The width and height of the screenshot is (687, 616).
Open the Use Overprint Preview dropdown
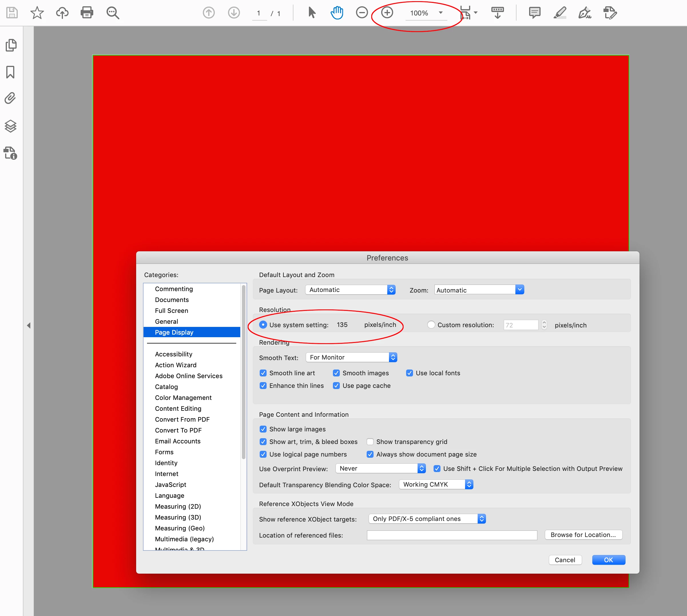coord(380,468)
